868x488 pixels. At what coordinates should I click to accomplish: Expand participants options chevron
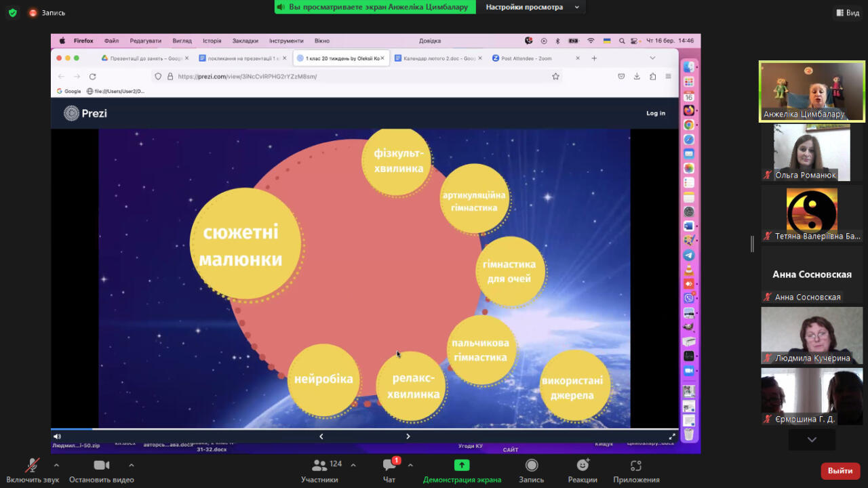pos(353,465)
